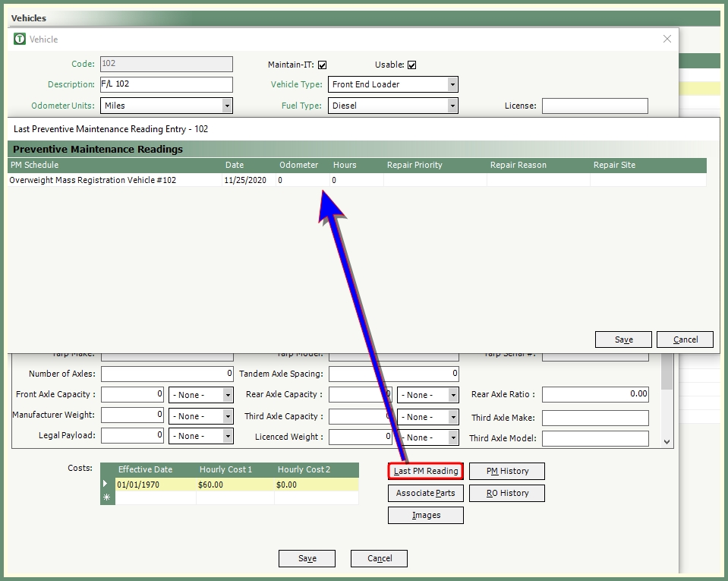Sort by PM Schedule column header

(34, 165)
